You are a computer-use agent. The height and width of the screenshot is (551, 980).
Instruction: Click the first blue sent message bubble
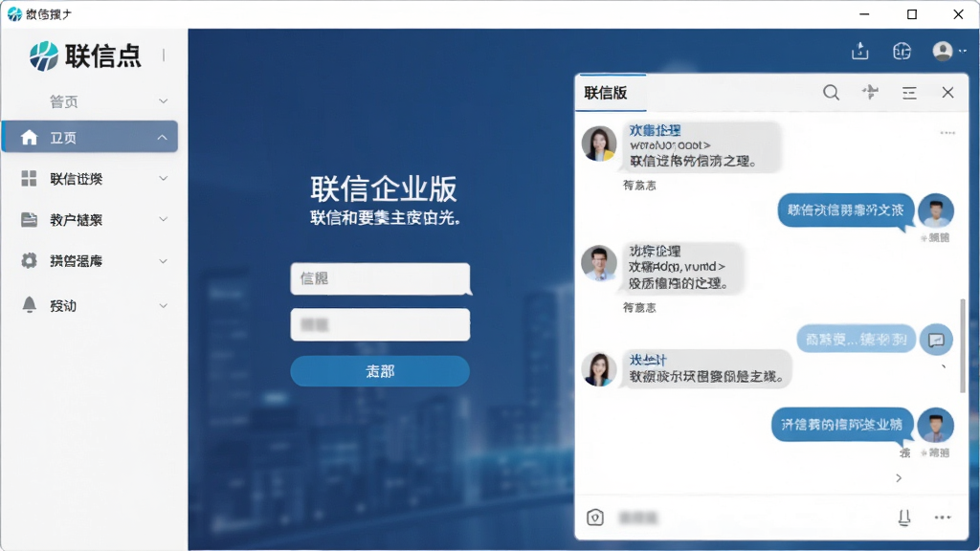(x=846, y=210)
